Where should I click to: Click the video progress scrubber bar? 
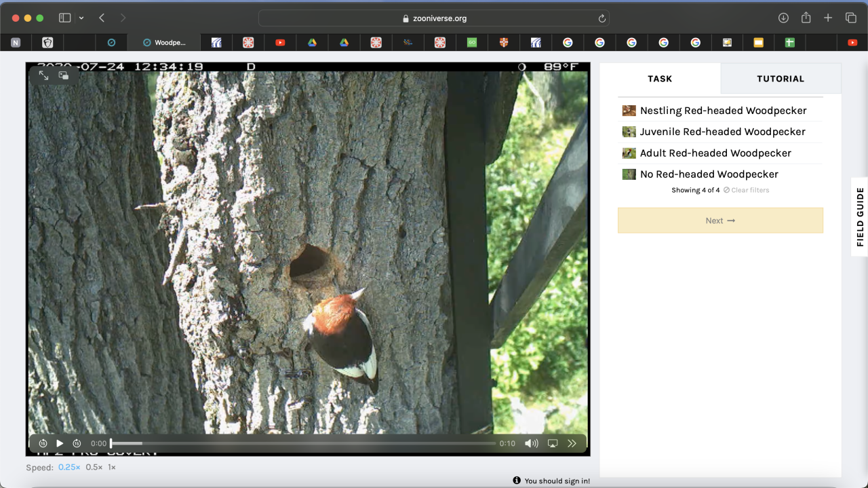302,443
